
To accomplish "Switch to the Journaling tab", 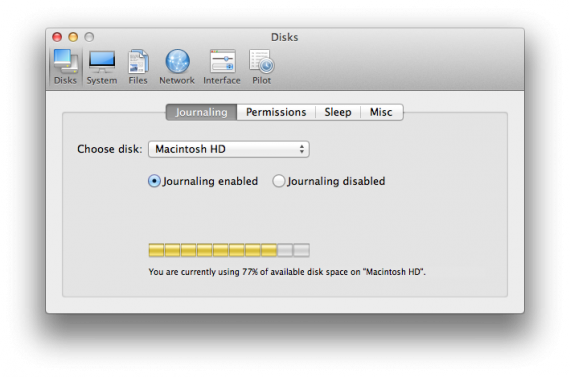I will pyautogui.click(x=201, y=112).
